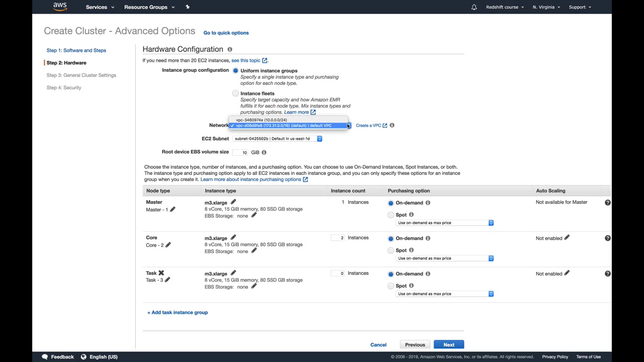
Task: Click the AWS logo home icon
Action: (x=59, y=7)
